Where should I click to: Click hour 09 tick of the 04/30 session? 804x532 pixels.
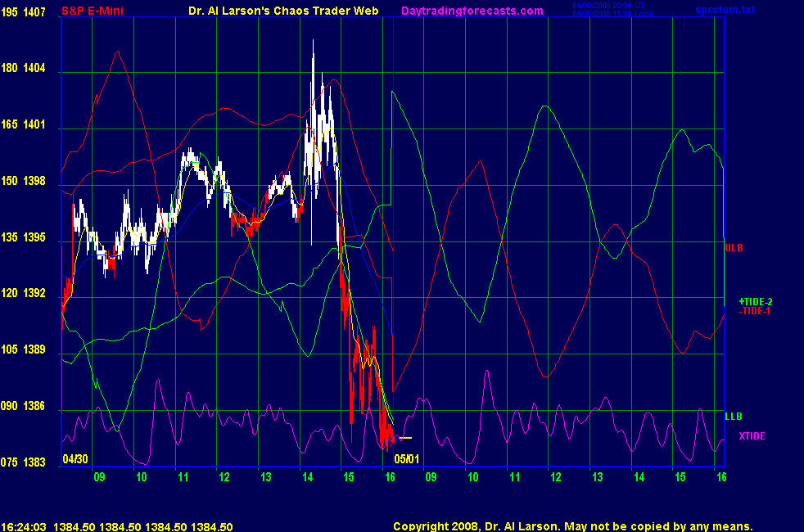pos(99,477)
